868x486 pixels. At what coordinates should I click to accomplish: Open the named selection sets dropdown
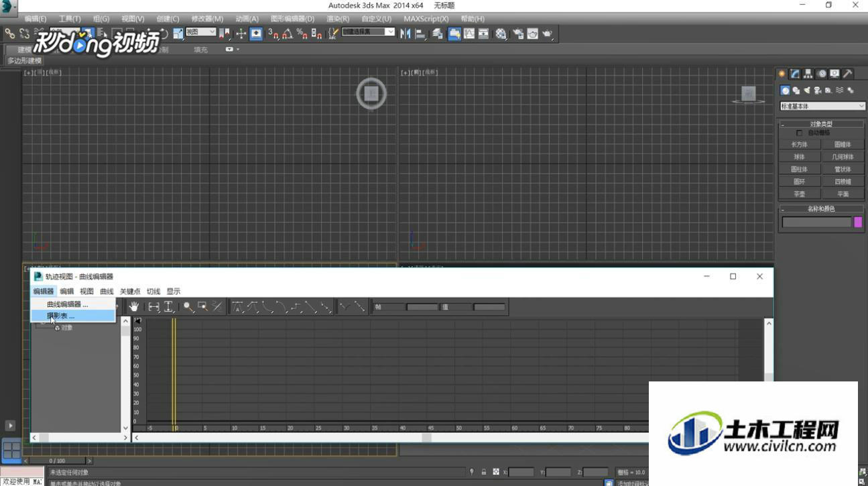point(369,32)
